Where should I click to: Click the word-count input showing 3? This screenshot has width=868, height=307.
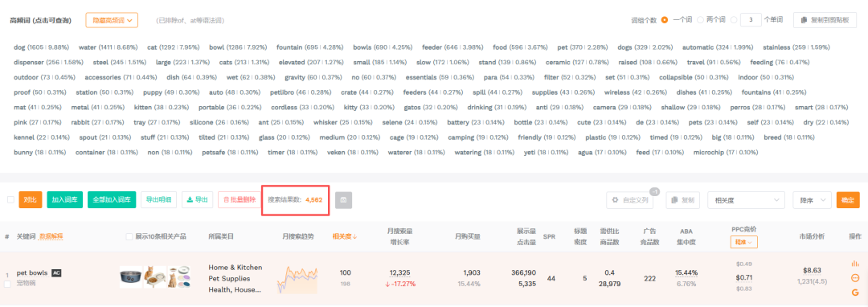pyautogui.click(x=751, y=20)
